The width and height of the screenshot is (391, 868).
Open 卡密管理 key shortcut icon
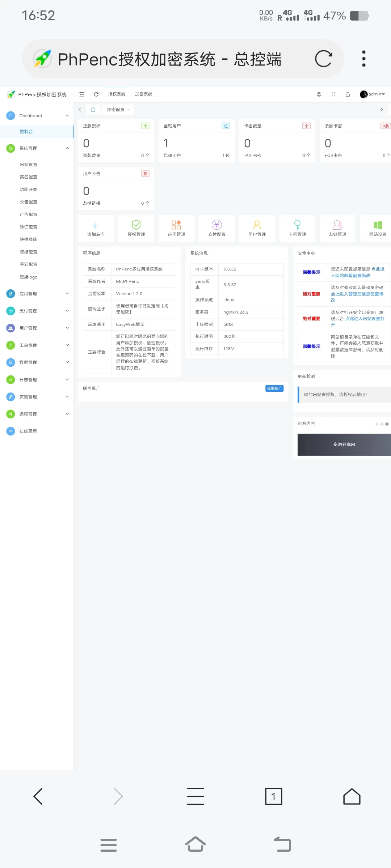point(297,225)
